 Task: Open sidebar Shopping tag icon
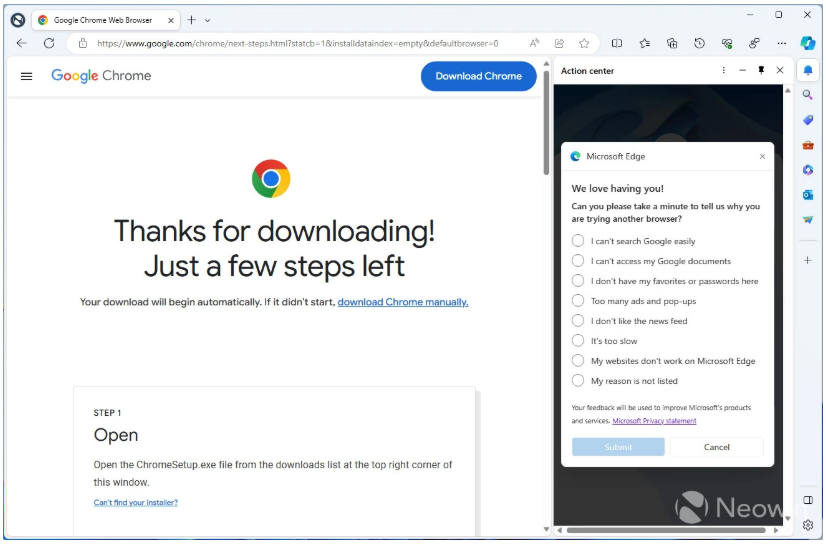coord(808,120)
